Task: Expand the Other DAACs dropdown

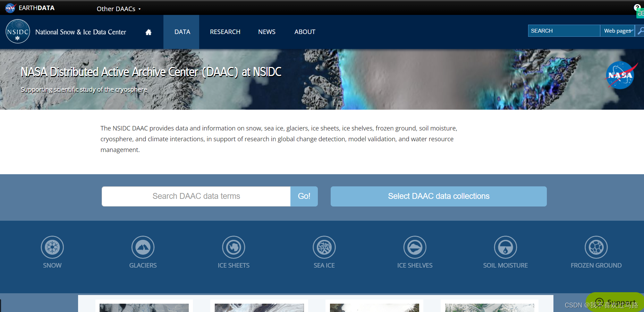Action: point(119,9)
